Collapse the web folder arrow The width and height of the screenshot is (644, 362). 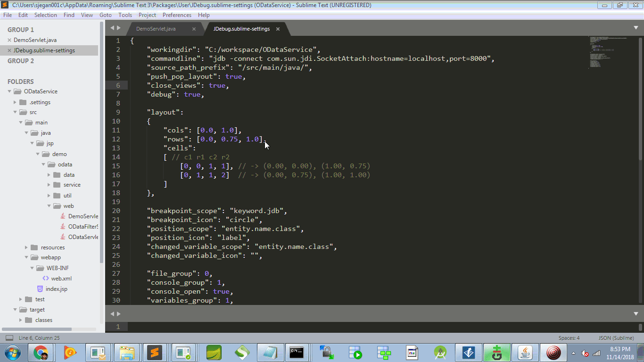[49, 206]
